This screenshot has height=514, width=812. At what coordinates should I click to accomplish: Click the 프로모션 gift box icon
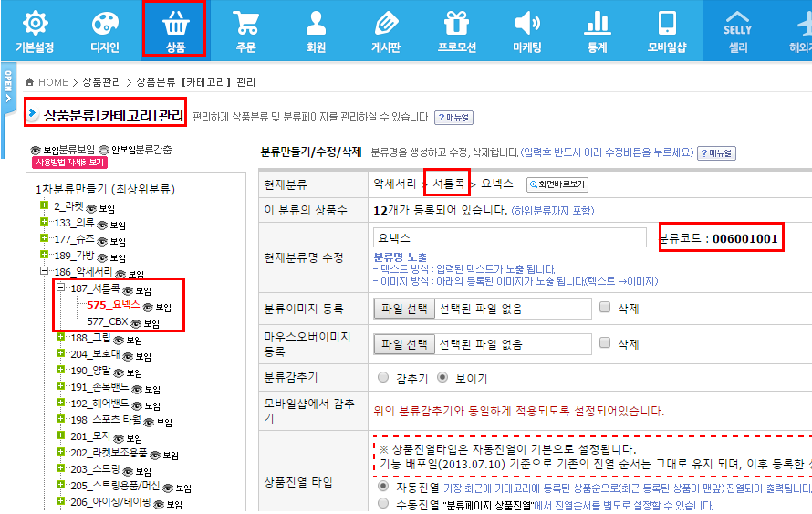coord(456,24)
